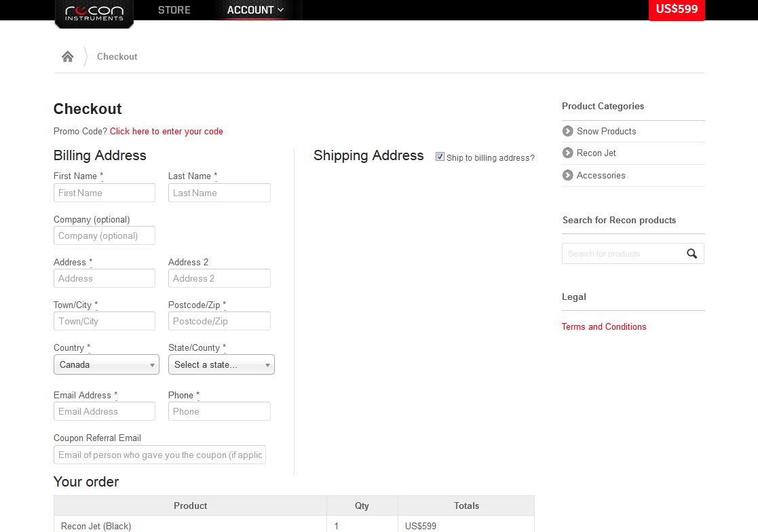This screenshot has height=532, width=758.
Task: Click the Accessories arrow icon
Action: click(567, 175)
